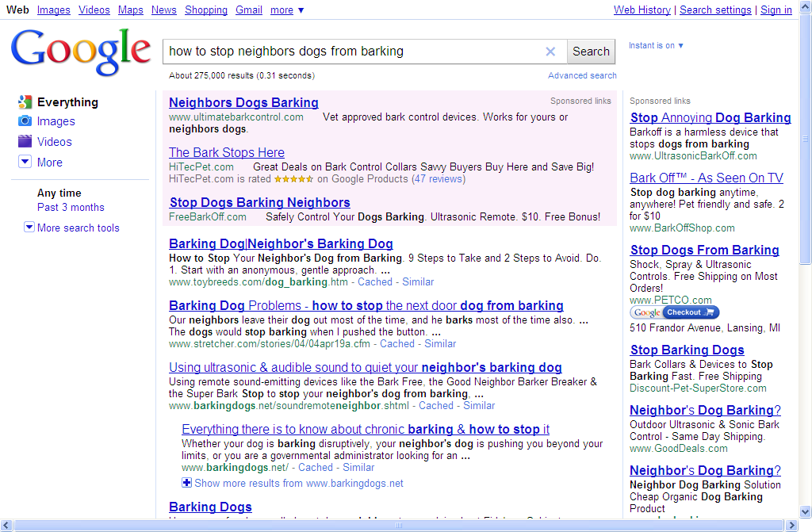Screen dimensions: 812x532
Task: Open Cached link for www.barkingdogs.net/ result
Action: 316,467
